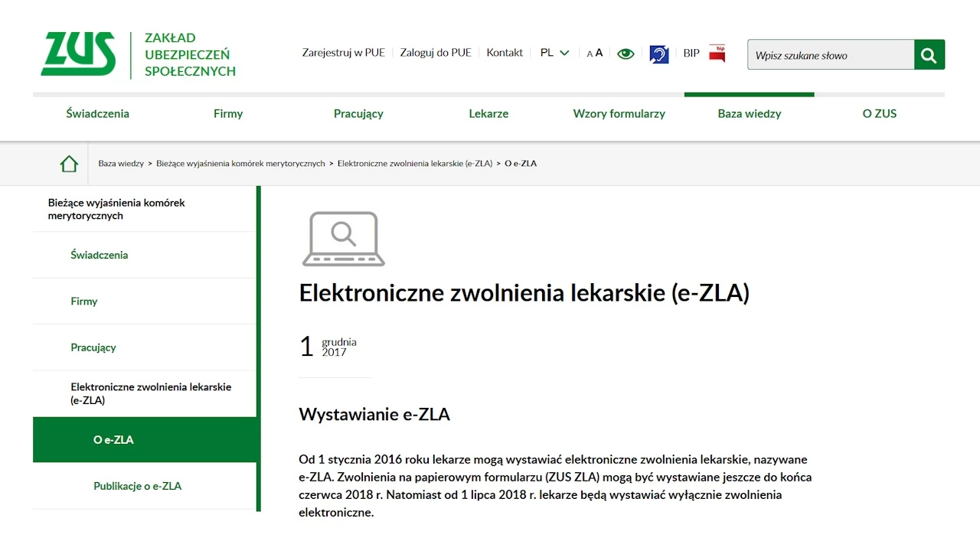Open Pracujący main menu item
The image size is (980, 551).
click(358, 113)
